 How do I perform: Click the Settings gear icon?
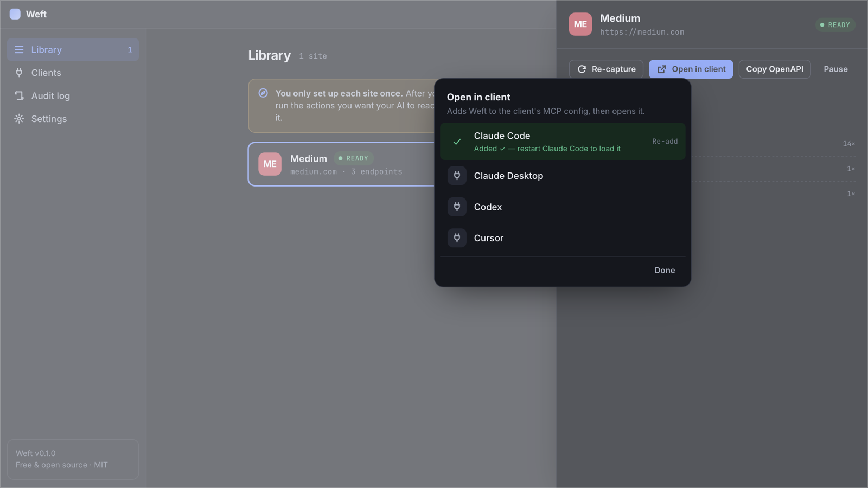click(x=19, y=119)
